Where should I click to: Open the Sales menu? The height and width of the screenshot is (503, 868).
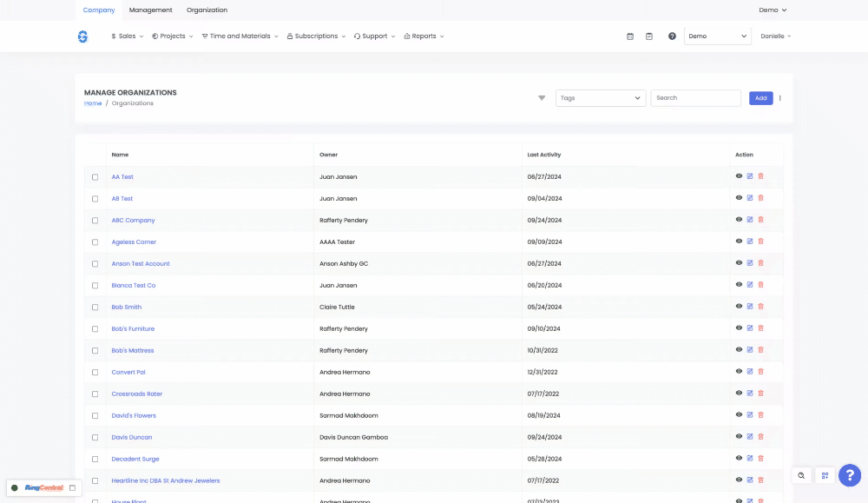(127, 36)
